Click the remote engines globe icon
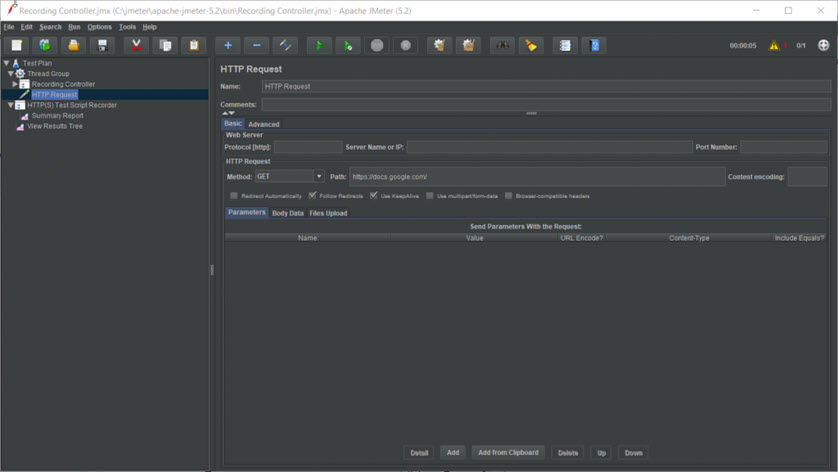This screenshot has width=838, height=472. 824,45
